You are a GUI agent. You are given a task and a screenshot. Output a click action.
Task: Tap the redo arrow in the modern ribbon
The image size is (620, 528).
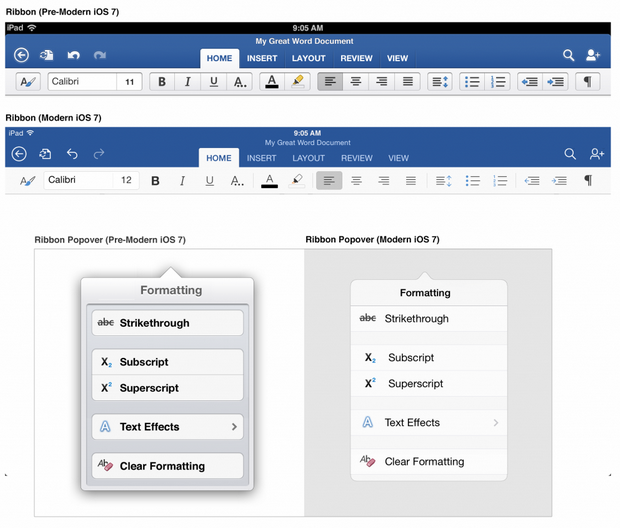(x=99, y=154)
